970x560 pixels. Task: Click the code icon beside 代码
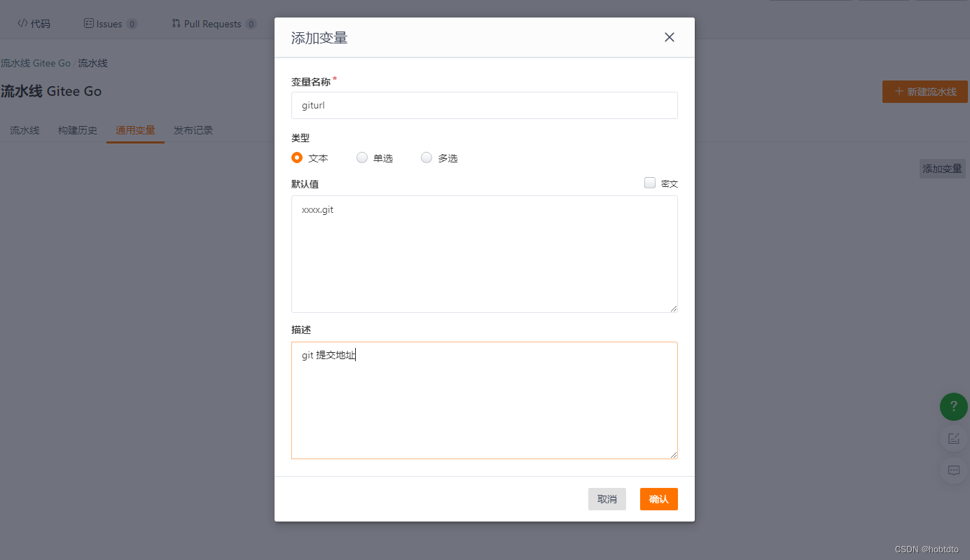[x=22, y=23]
